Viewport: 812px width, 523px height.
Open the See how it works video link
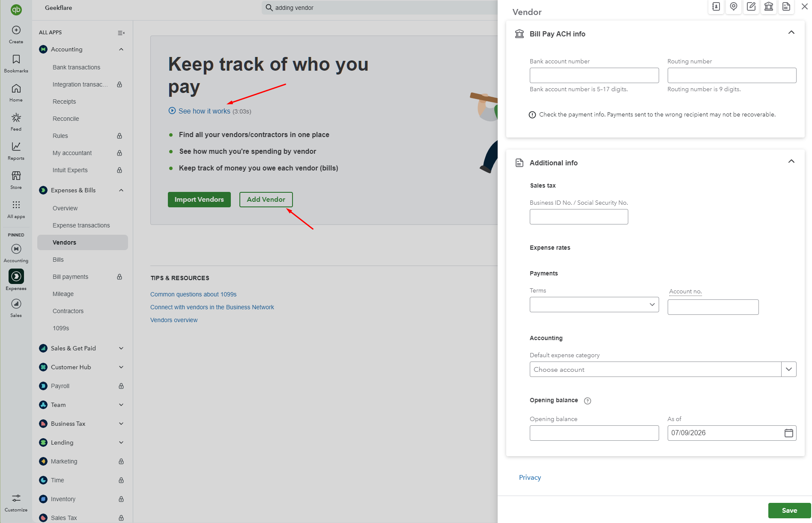pyautogui.click(x=204, y=111)
